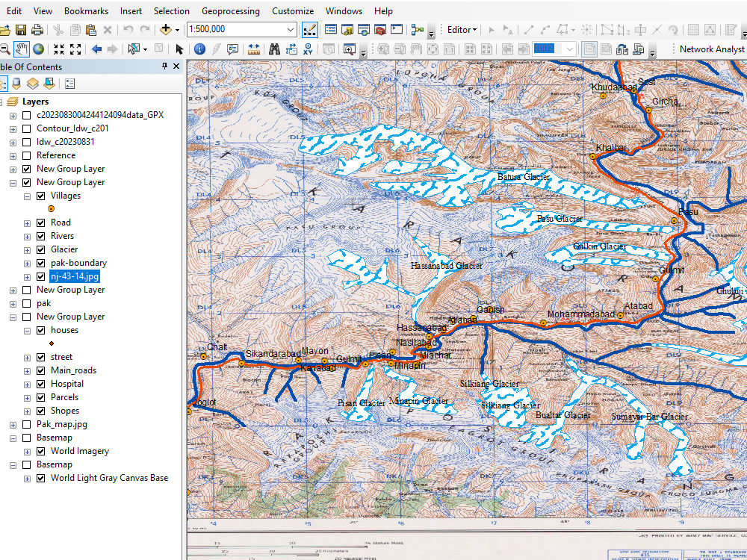
Task: Select the Identify tool
Action: [199, 49]
